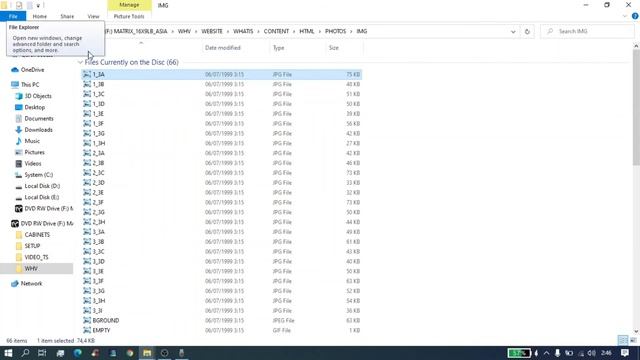Open Google Chrome from the taskbar
640x360 pixels.
(130, 353)
